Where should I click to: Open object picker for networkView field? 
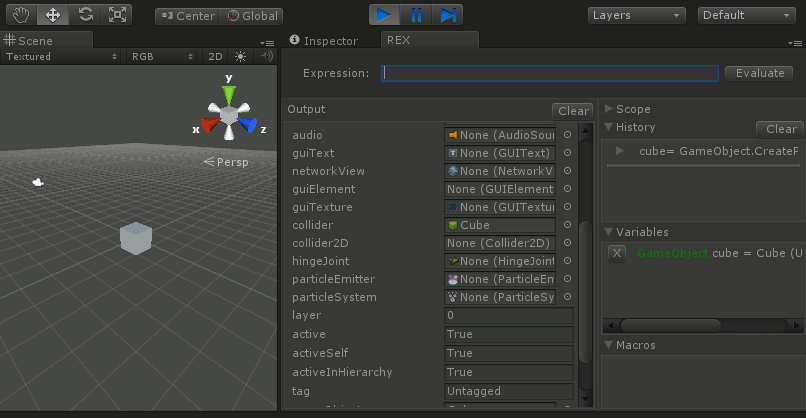click(567, 171)
